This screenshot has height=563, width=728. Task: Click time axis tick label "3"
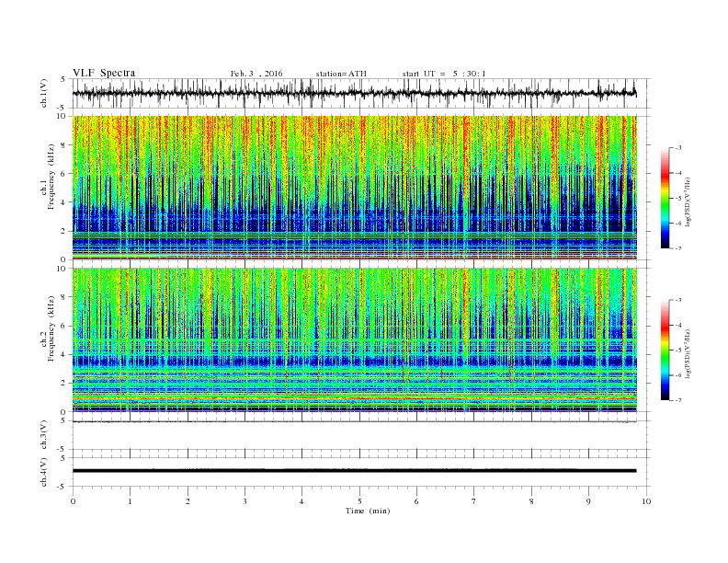(245, 501)
